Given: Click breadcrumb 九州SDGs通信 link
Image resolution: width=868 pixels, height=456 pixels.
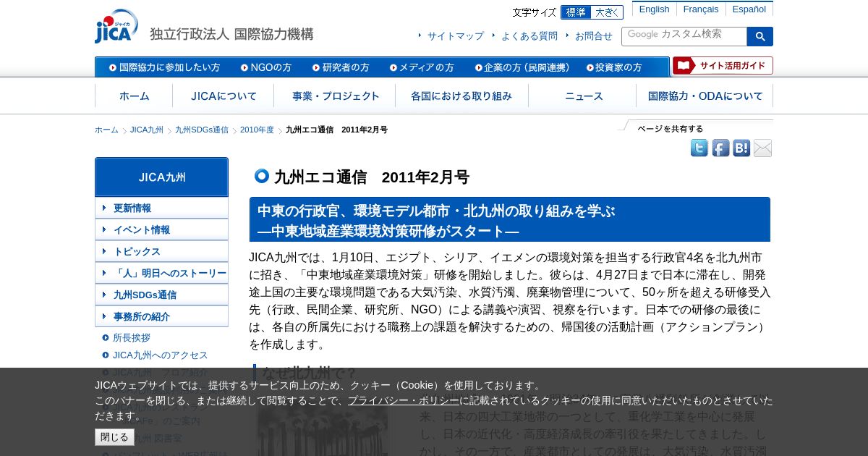Looking at the screenshot, I should (202, 130).
